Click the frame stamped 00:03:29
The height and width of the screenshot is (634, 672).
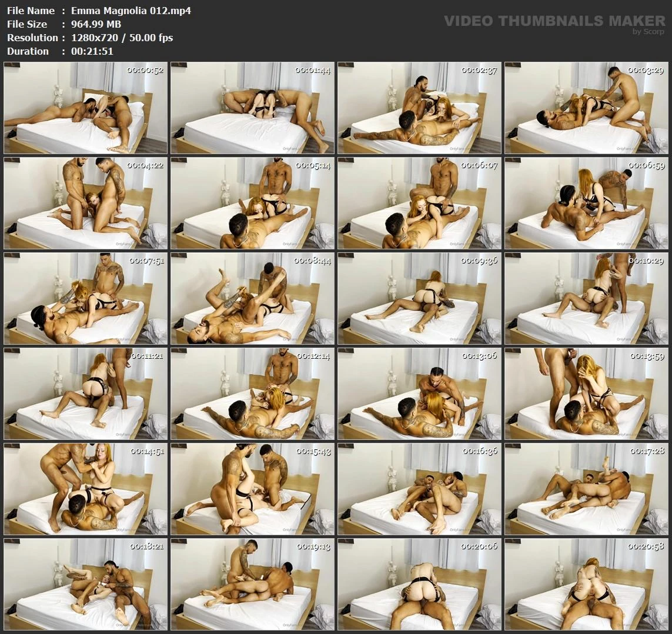[586, 108]
